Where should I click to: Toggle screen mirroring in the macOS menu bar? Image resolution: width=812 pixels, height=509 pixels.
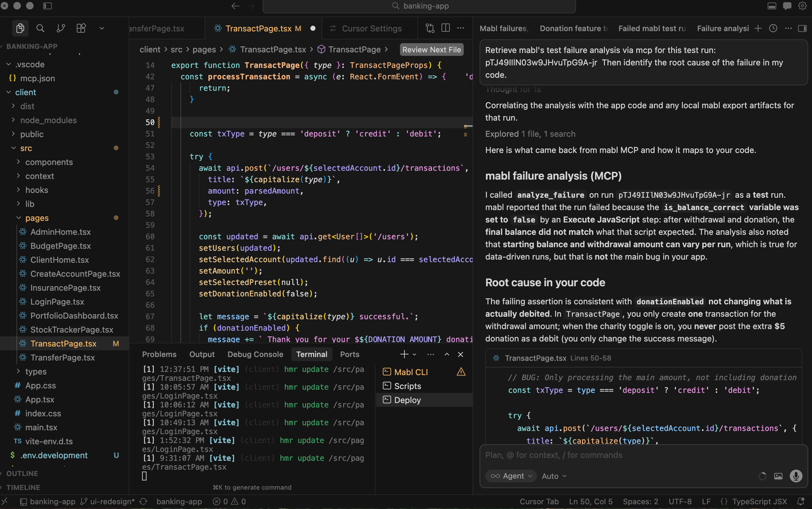772,6
